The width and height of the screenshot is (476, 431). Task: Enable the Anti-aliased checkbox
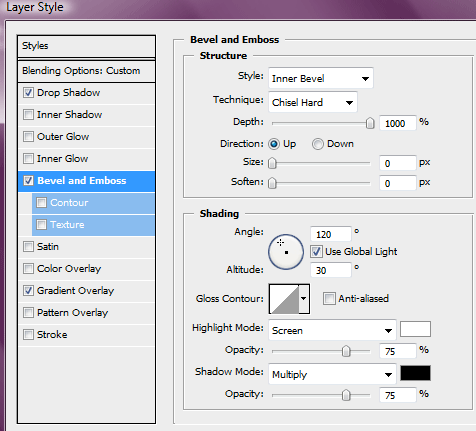[329, 298]
